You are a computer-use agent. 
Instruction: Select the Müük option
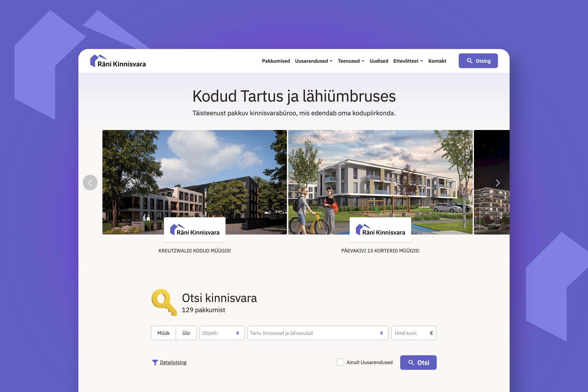163,333
